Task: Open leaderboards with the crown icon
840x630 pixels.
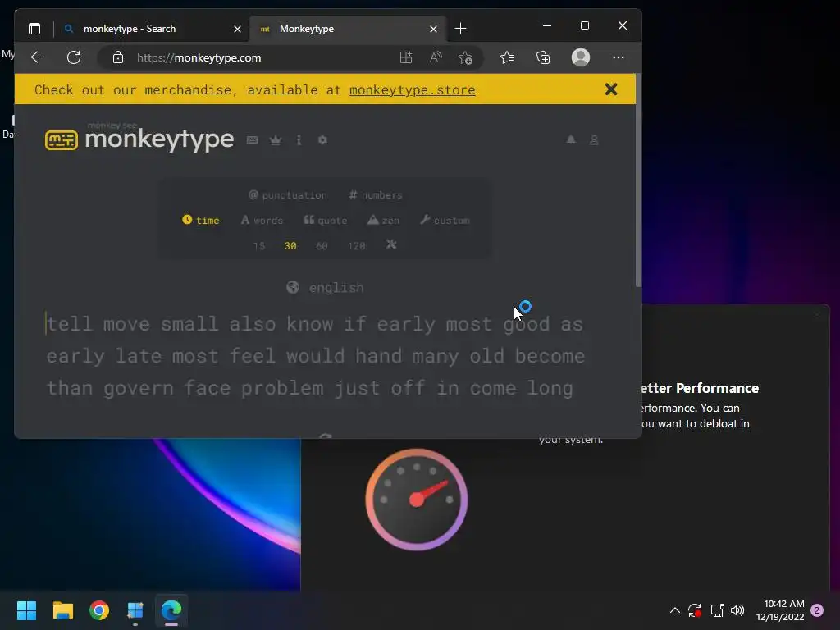Action: coord(276,139)
